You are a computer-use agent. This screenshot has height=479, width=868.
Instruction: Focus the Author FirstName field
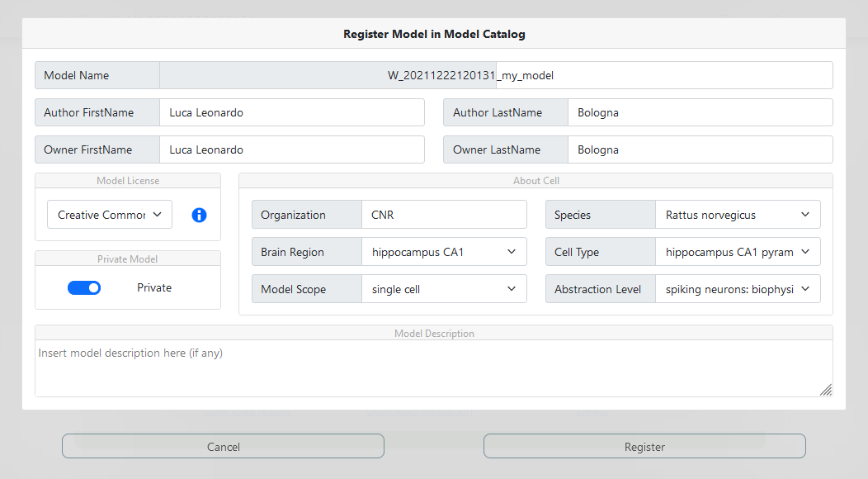[292, 112]
